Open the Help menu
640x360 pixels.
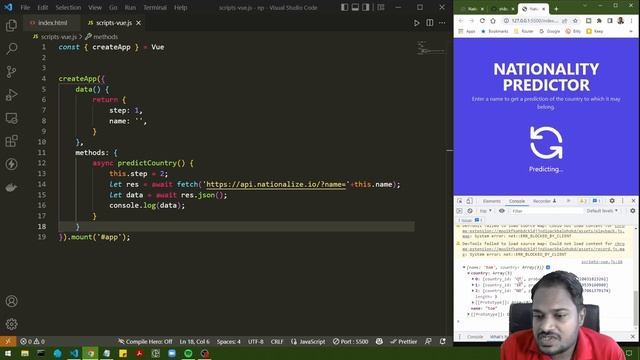pyautogui.click(x=180, y=7)
